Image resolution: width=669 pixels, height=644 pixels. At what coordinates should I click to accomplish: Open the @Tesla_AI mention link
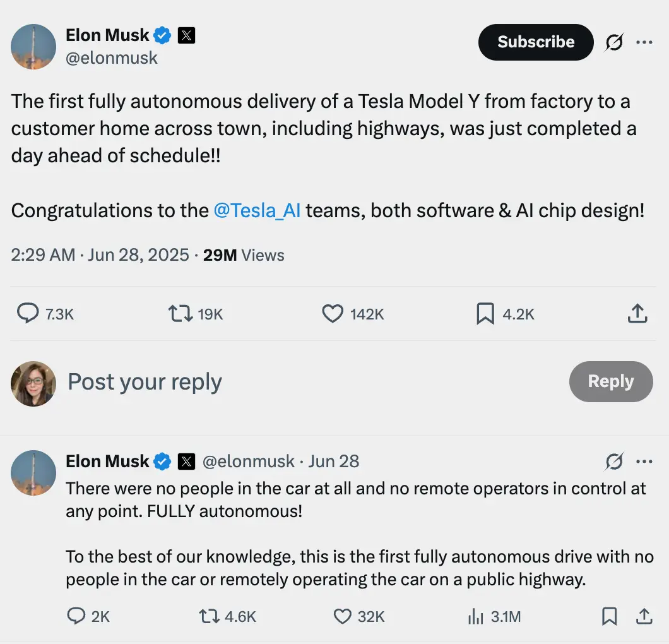pos(257,210)
